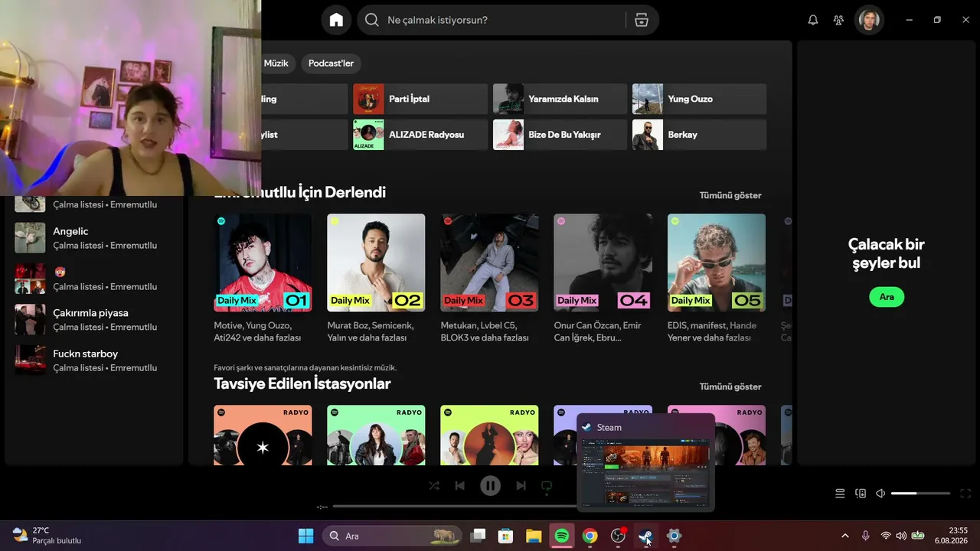This screenshot has height=551, width=980.
Task: Open the Steam window preview thumbnail
Action: [x=645, y=472]
